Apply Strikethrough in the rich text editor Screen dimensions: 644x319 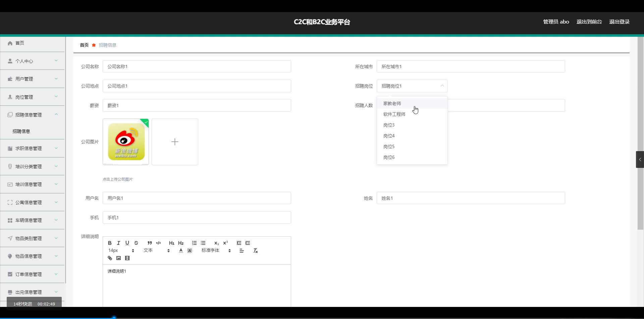click(x=136, y=243)
